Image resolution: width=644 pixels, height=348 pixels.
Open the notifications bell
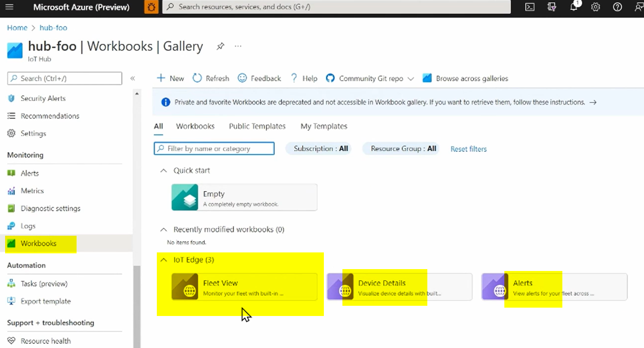tap(574, 6)
